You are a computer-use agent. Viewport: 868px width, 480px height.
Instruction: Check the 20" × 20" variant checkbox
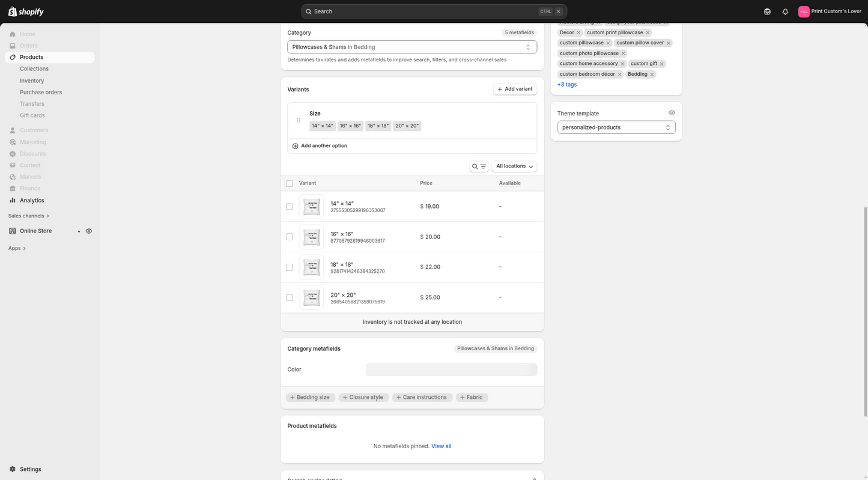coord(290,298)
